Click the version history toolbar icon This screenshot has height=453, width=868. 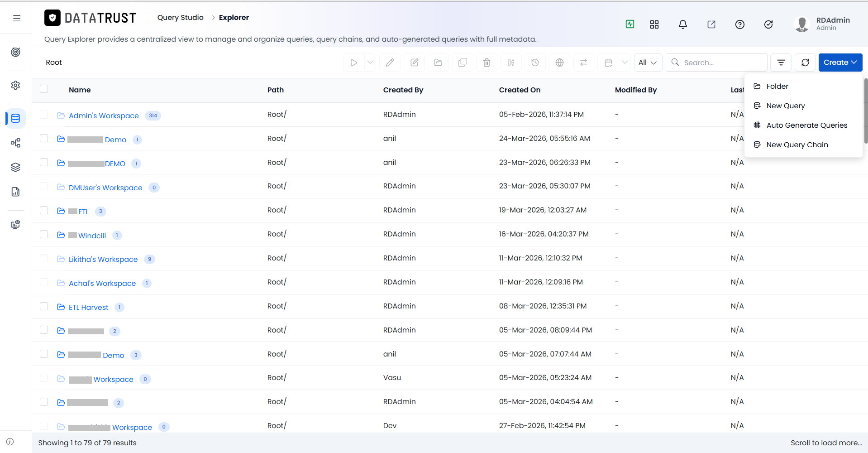[535, 63]
